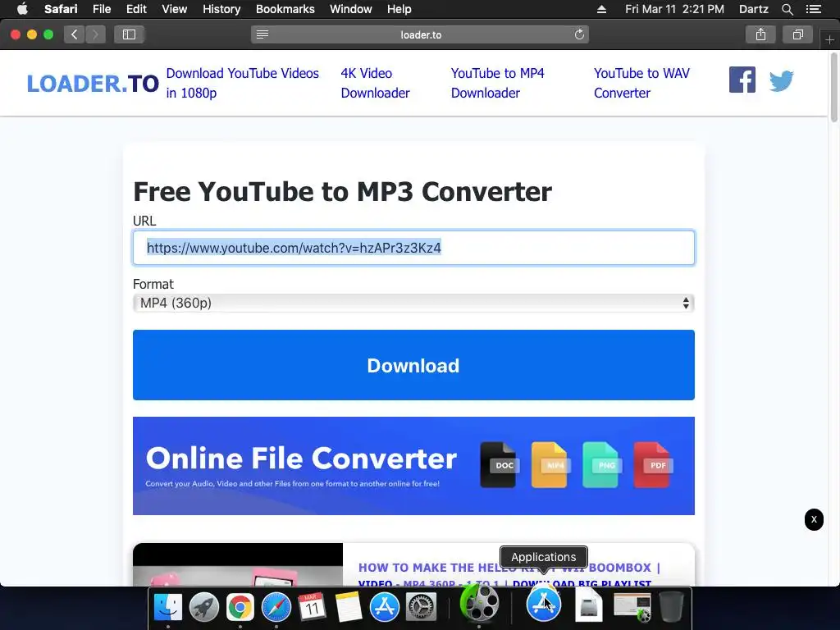The width and height of the screenshot is (840, 630).
Task: Open the Safari Share button
Action: [x=760, y=34]
